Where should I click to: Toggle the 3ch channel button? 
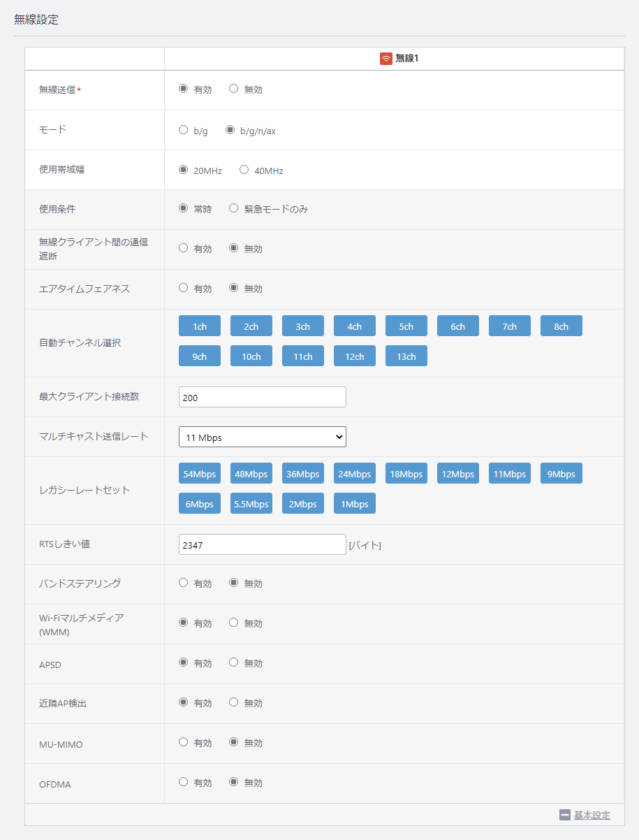(x=303, y=326)
